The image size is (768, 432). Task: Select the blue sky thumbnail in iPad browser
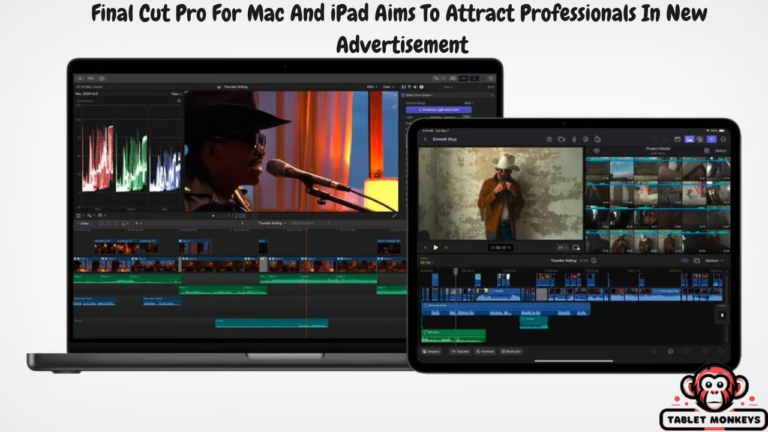(x=622, y=169)
